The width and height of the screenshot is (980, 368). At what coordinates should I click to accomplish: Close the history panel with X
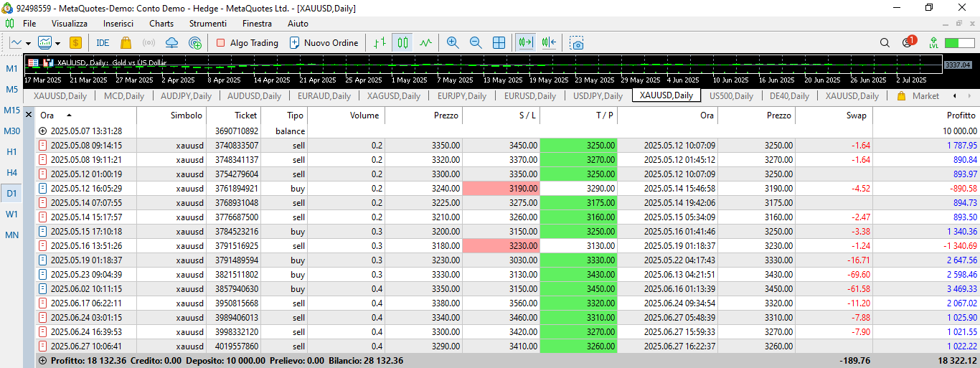click(x=29, y=115)
